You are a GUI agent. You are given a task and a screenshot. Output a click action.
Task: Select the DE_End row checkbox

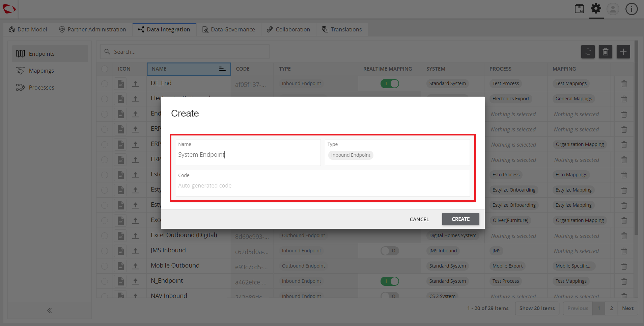click(105, 84)
